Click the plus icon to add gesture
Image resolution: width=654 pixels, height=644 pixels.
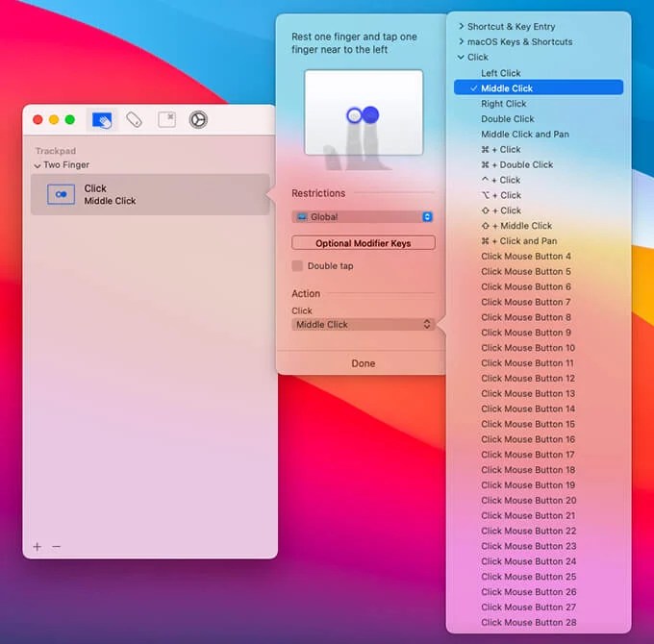coord(38,547)
